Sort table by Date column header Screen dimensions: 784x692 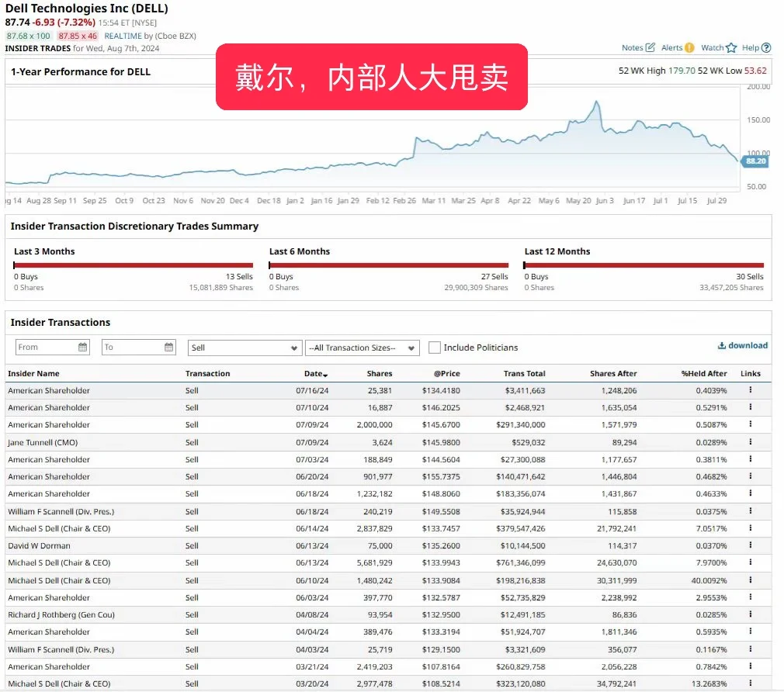coord(315,373)
